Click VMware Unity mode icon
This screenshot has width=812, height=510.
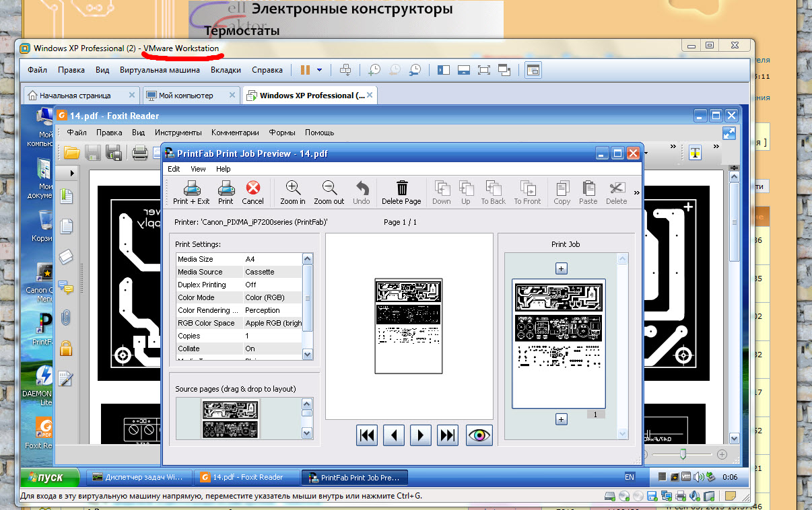(x=505, y=70)
